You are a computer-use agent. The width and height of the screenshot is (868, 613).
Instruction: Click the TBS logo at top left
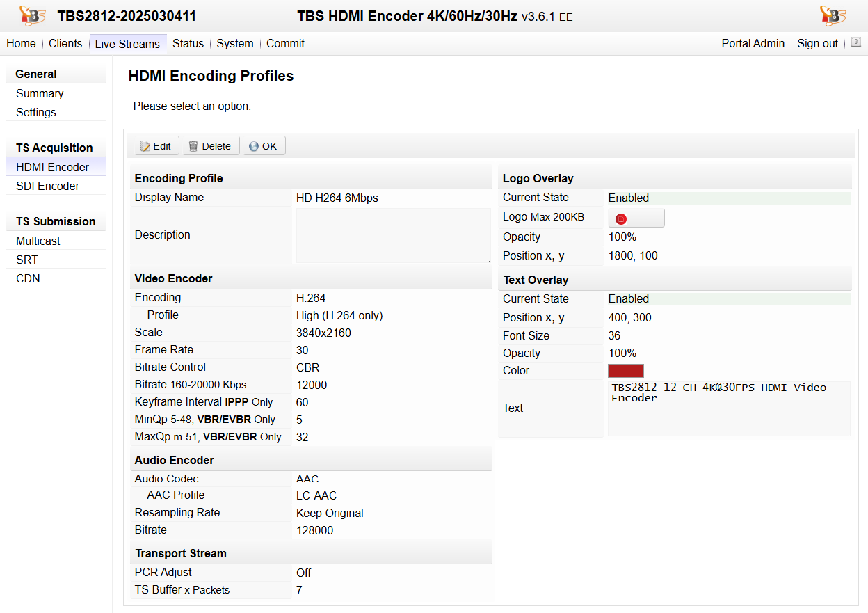pos(32,15)
